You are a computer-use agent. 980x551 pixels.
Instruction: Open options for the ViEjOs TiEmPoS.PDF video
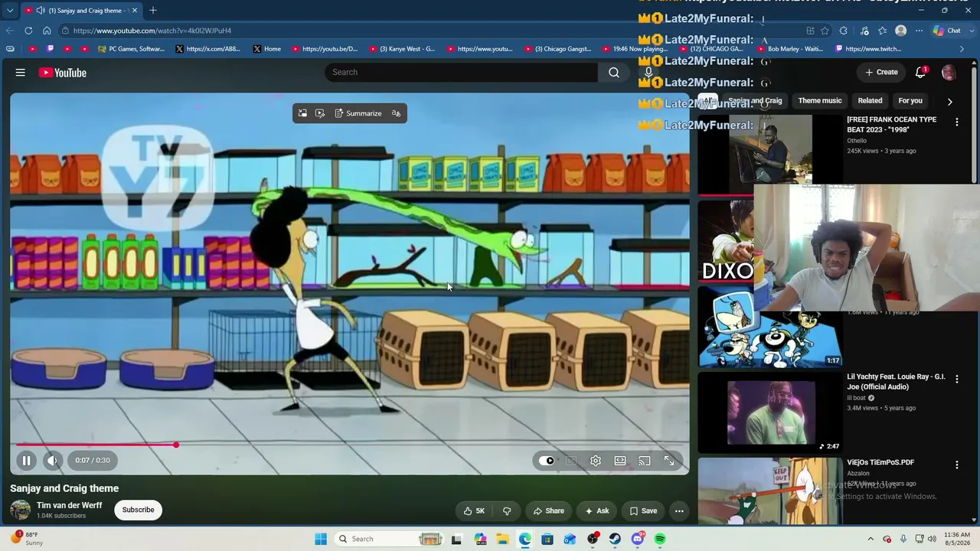[956, 465]
